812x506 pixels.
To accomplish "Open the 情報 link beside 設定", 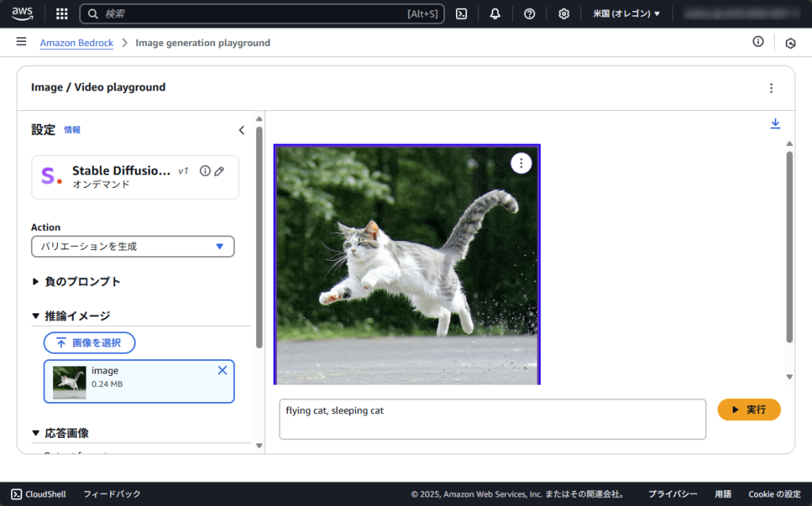I will 72,130.
